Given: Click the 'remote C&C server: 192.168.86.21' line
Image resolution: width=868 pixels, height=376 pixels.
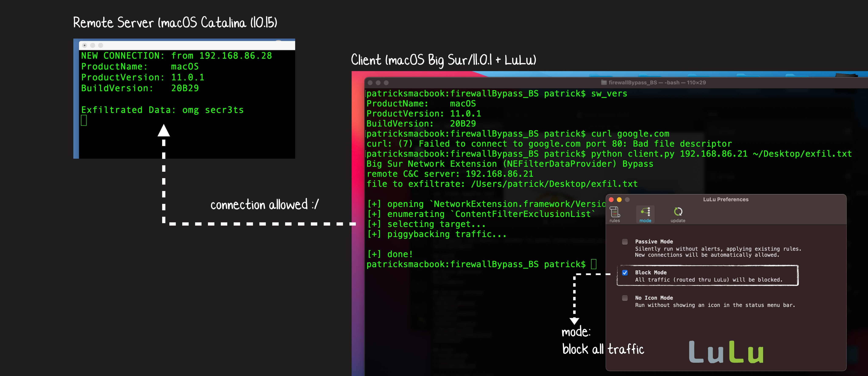Looking at the screenshot, I should click(x=450, y=174).
